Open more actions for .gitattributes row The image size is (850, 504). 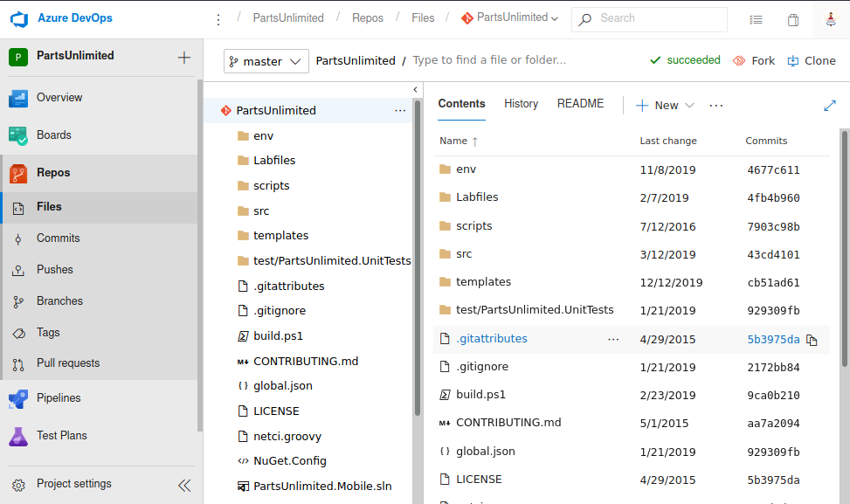click(613, 339)
